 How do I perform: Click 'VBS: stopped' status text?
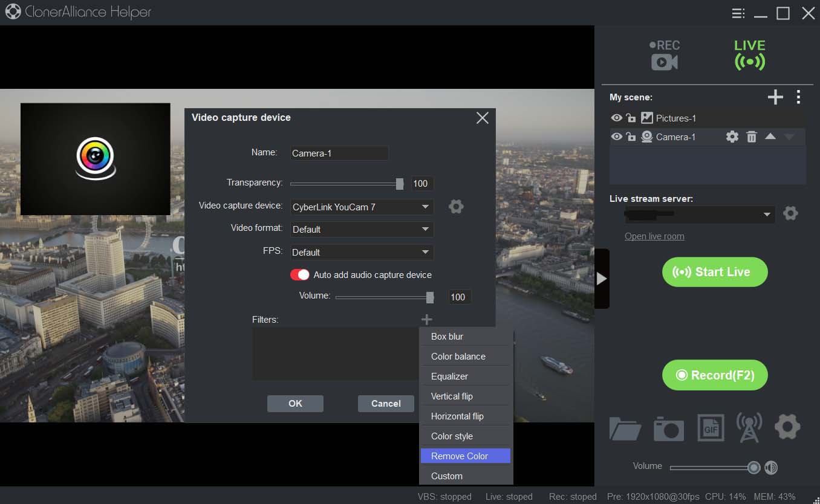[444, 497]
